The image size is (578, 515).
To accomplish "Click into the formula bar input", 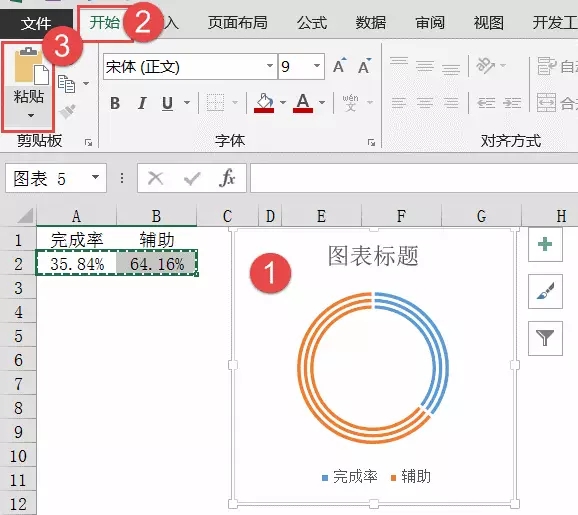I will point(414,178).
